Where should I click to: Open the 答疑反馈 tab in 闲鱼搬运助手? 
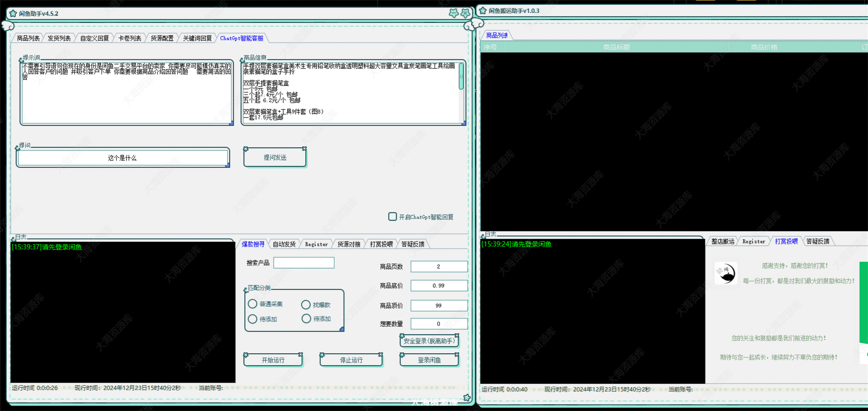tap(818, 241)
